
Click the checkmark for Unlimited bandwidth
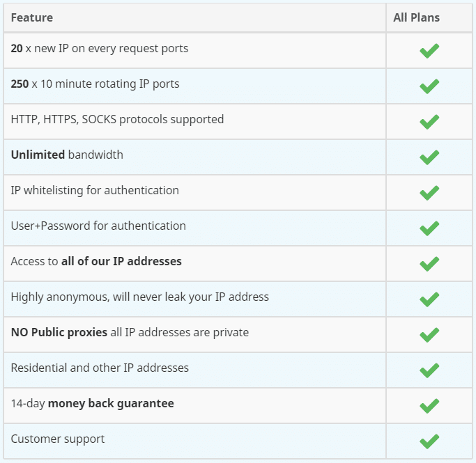(429, 157)
